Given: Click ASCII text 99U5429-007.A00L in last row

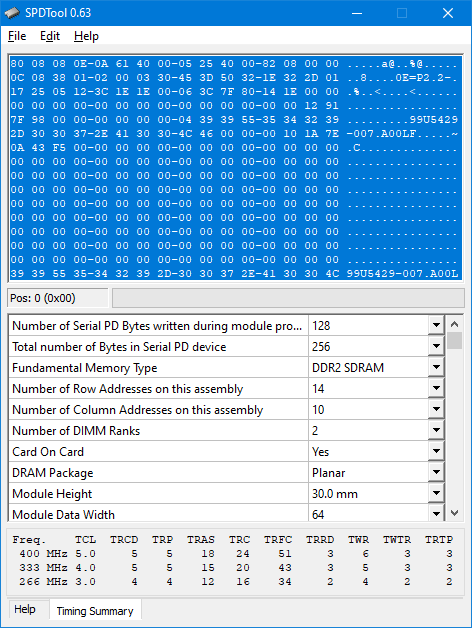Looking at the screenshot, I should (x=402, y=274).
